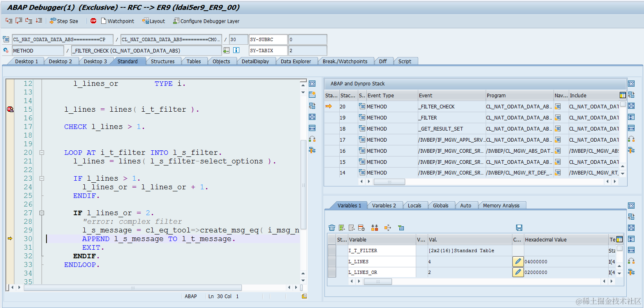
Task: Click navigation icon in stack row 17
Action: point(558,140)
